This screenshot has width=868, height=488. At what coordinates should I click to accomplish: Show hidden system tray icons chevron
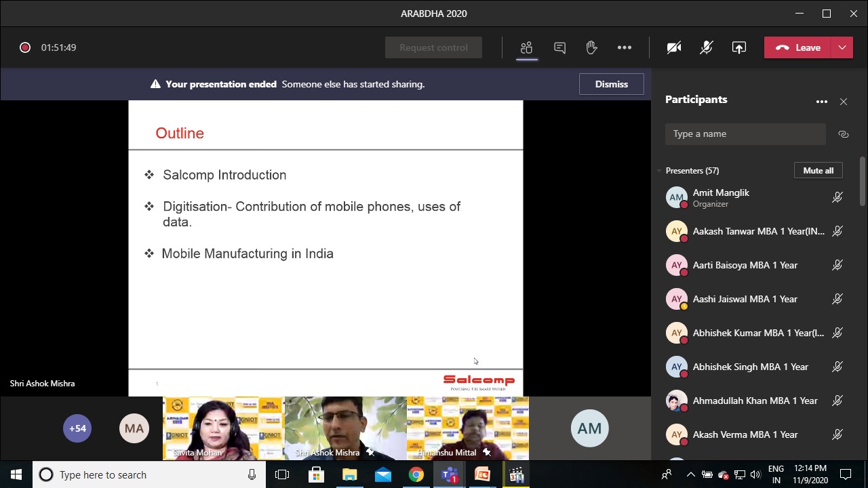[x=690, y=474]
